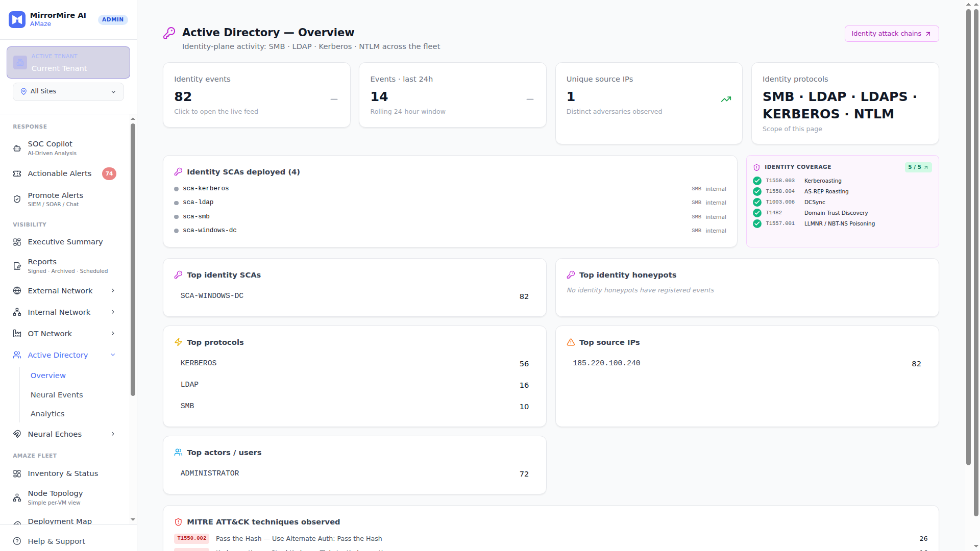Click the ADMINISTRATOR actor row

354,473
